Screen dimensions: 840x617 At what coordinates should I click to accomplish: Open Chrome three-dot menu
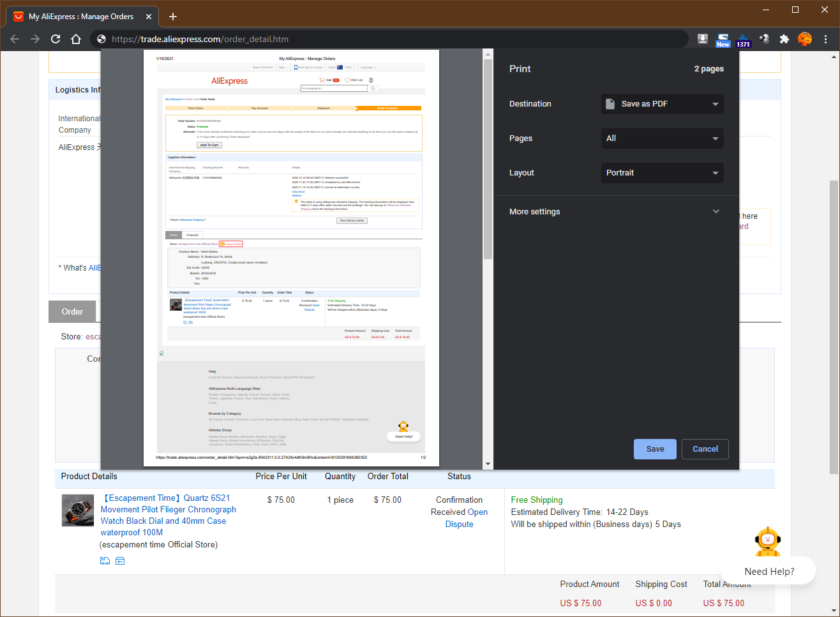(825, 39)
